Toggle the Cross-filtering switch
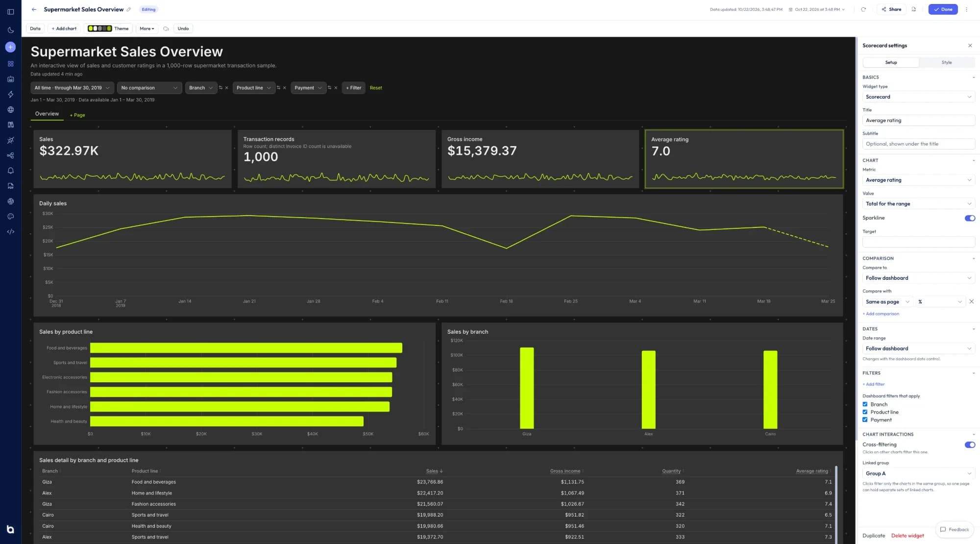 point(970,445)
